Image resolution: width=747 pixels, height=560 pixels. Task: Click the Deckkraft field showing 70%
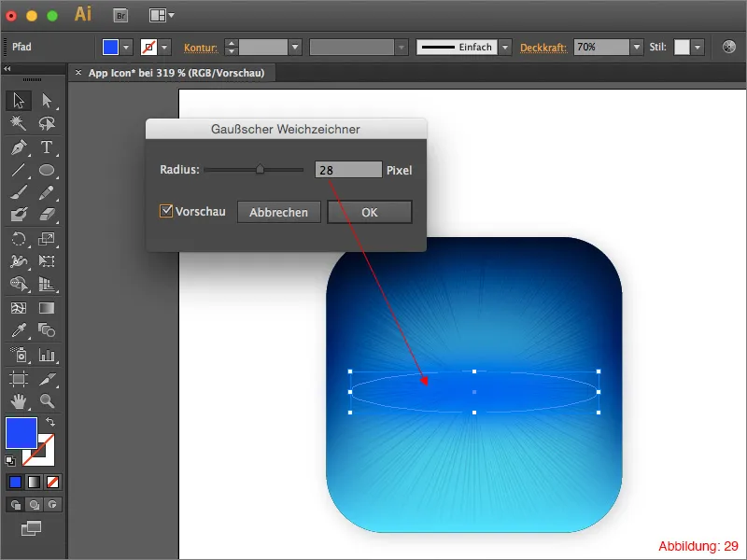coord(601,48)
